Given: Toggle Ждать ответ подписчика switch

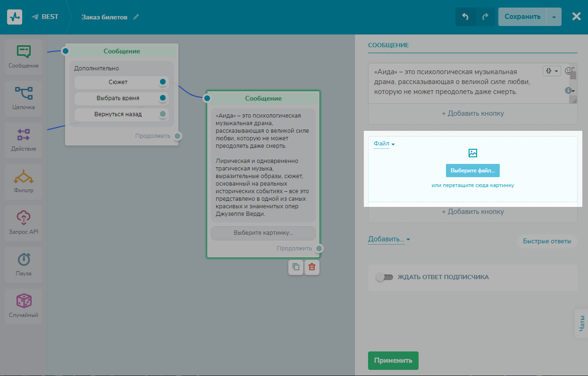Looking at the screenshot, I should 384,277.
